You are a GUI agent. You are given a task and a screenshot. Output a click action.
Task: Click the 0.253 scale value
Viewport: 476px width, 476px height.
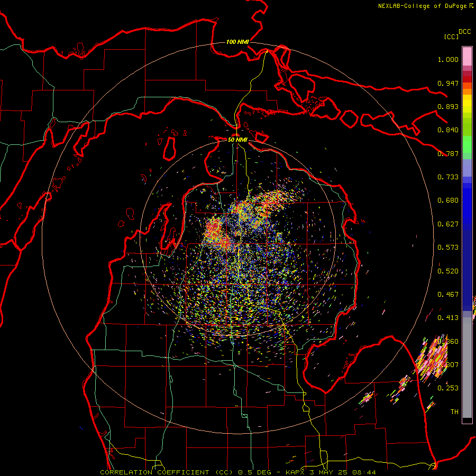tap(448, 388)
